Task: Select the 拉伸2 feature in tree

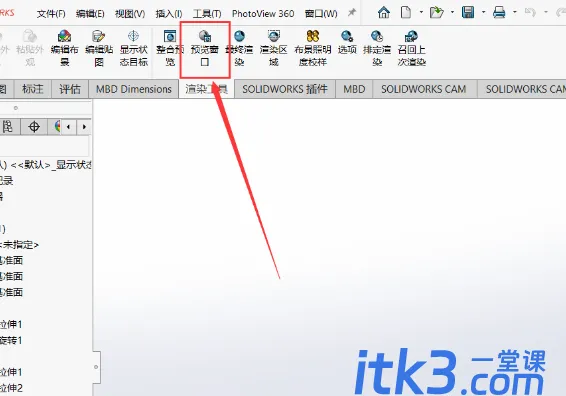Action: click(x=11, y=388)
